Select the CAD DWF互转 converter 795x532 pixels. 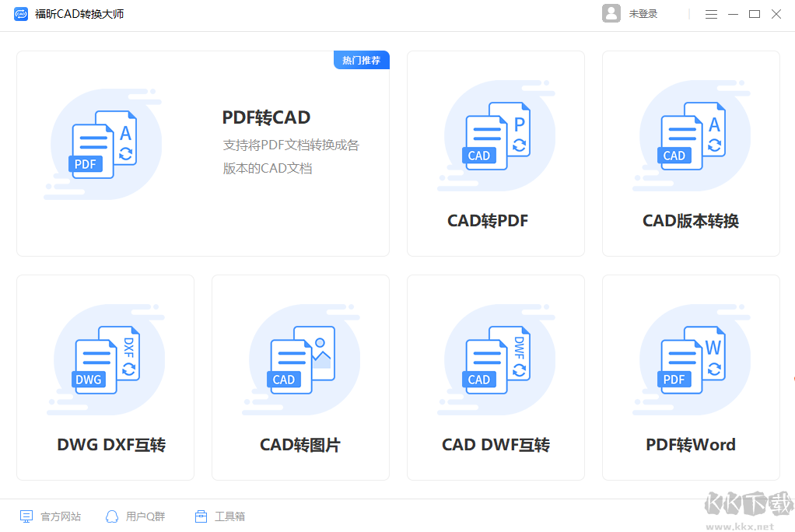(495, 376)
